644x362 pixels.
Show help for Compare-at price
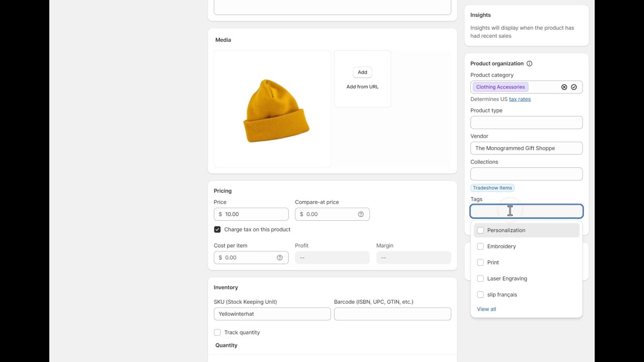[361, 214]
